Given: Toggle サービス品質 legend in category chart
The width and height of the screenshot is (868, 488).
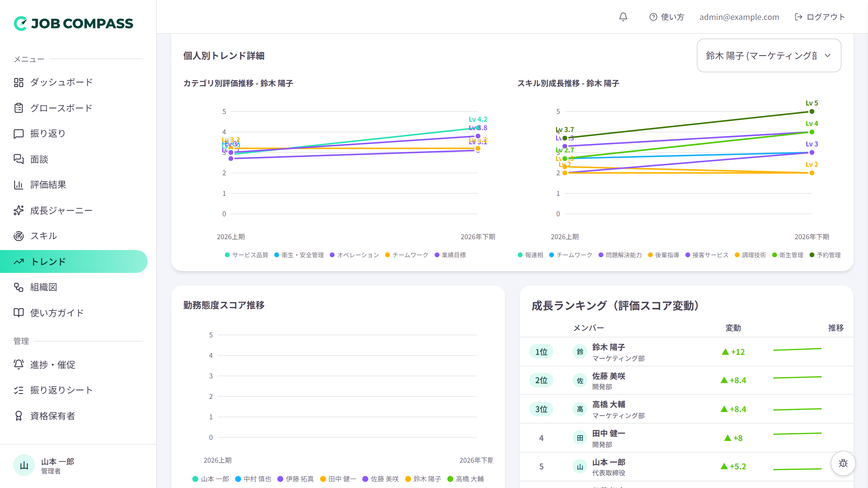Looking at the screenshot, I should 246,255.
